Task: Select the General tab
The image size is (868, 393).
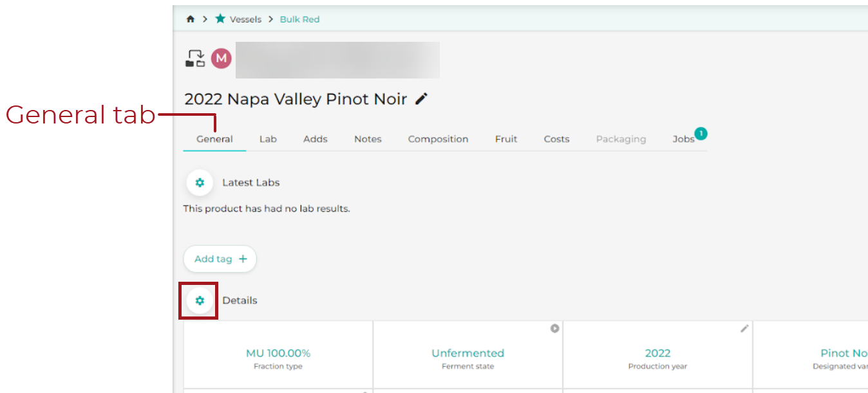Action: [214, 139]
